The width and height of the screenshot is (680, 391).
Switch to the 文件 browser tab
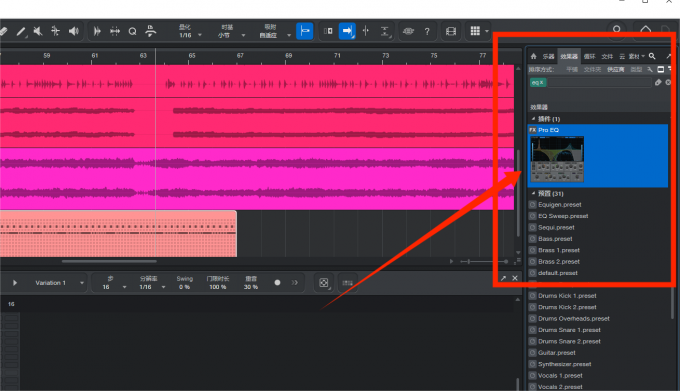point(607,56)
